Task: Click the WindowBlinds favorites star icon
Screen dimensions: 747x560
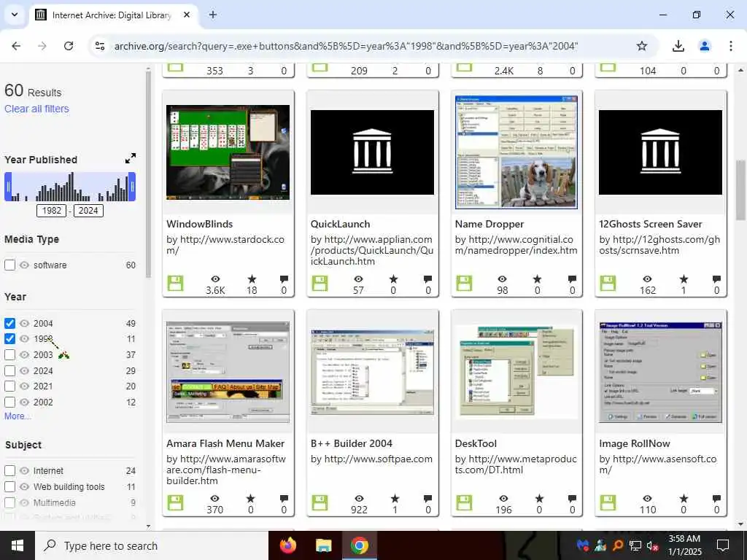Action: click(252, 279)
